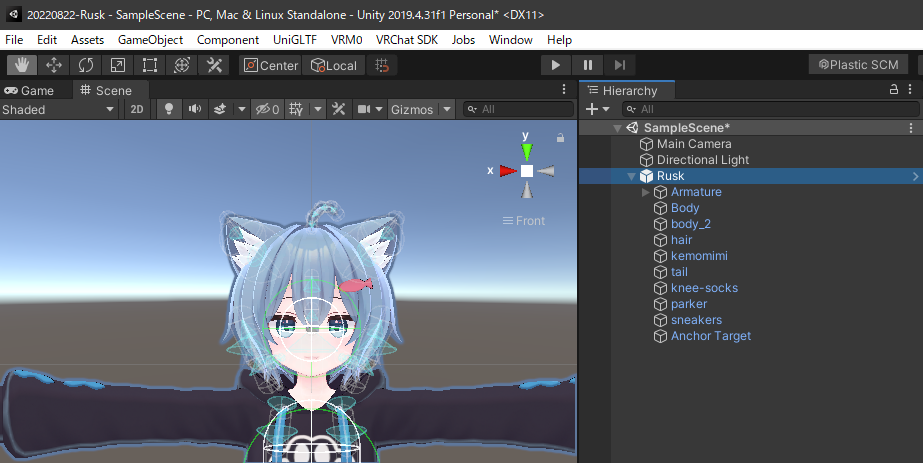Toggle grid snapping icon in main toolbar
Image resolution: width=923 pixels, height=463 pixels.
(382, 65)
